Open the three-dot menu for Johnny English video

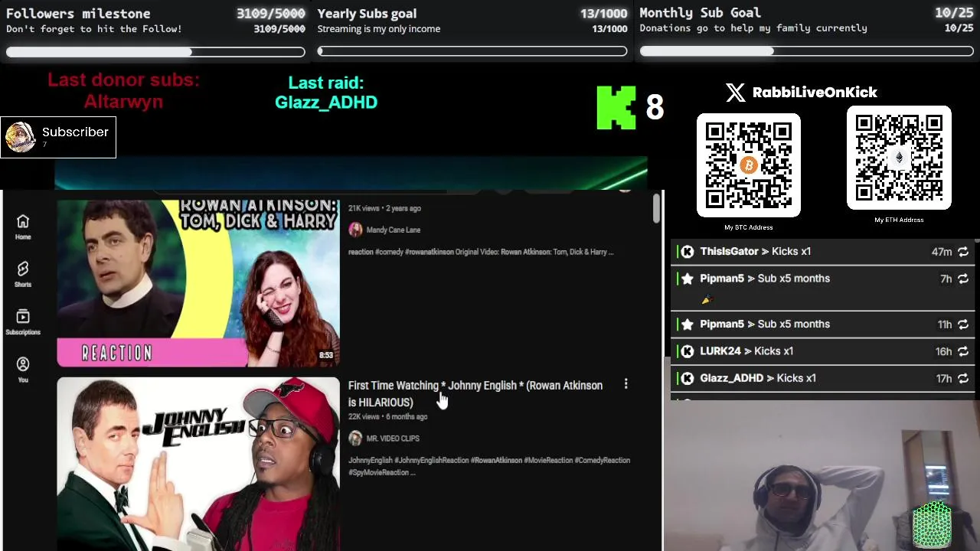pos(626,384)
